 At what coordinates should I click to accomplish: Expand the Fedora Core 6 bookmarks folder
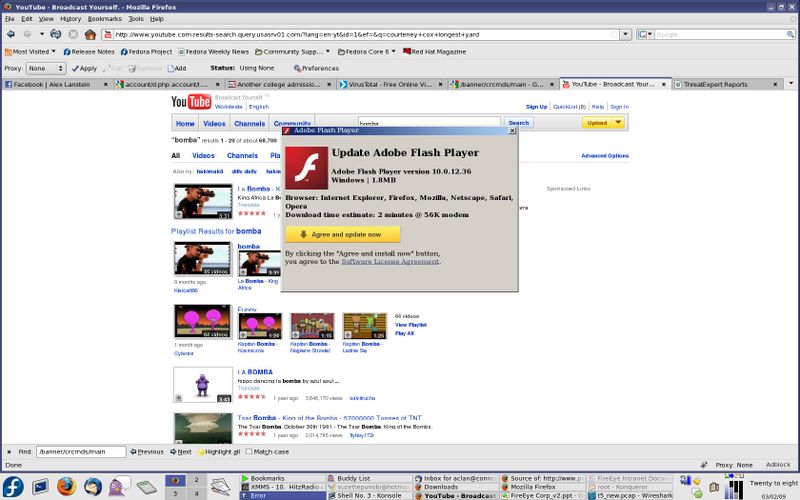click(366, 52)
